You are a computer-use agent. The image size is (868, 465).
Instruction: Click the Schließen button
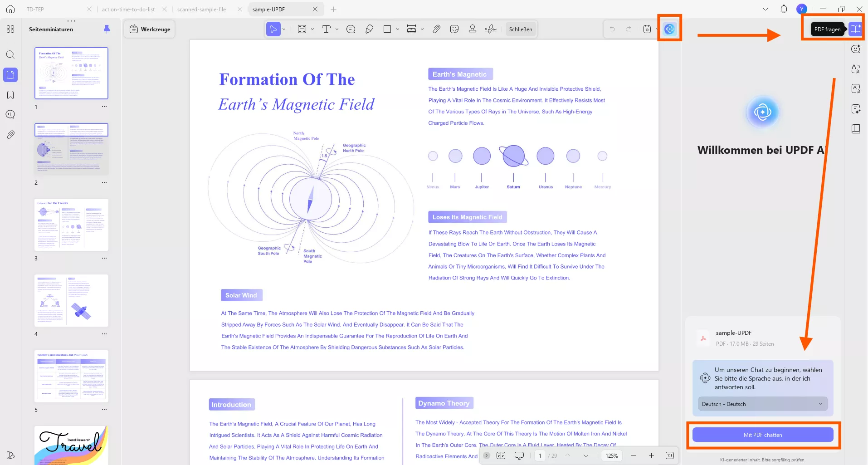point(521,29)
